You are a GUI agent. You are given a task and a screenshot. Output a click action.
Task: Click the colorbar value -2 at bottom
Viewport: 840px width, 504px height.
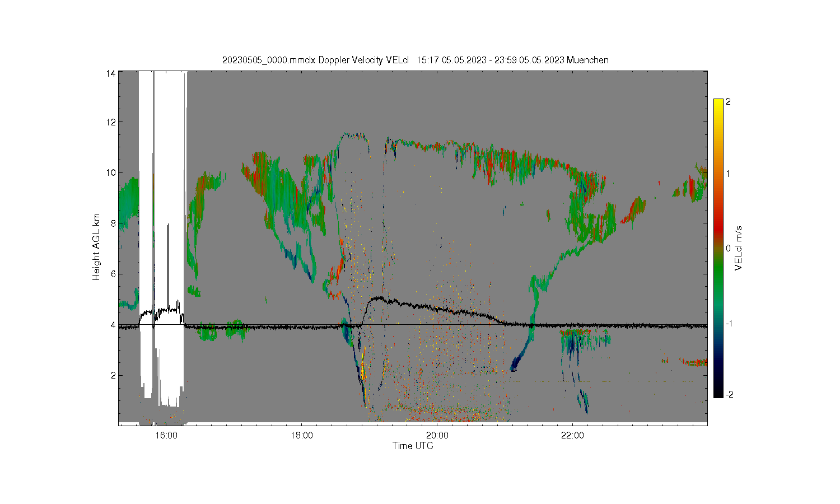(x=729, y=395)
